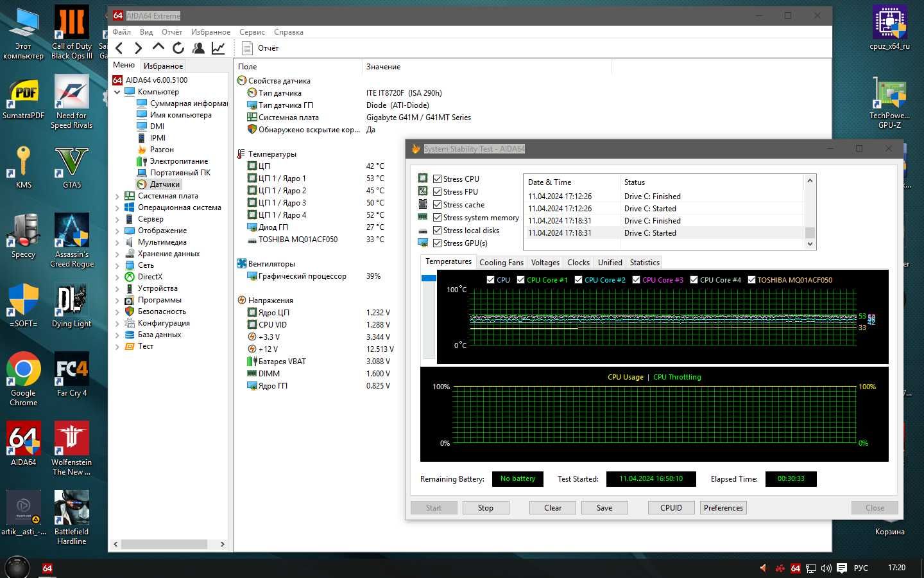The image size is (924, 578).
Task: Click the Отчёт report toolbar button
Action: (x=261, y=48)
